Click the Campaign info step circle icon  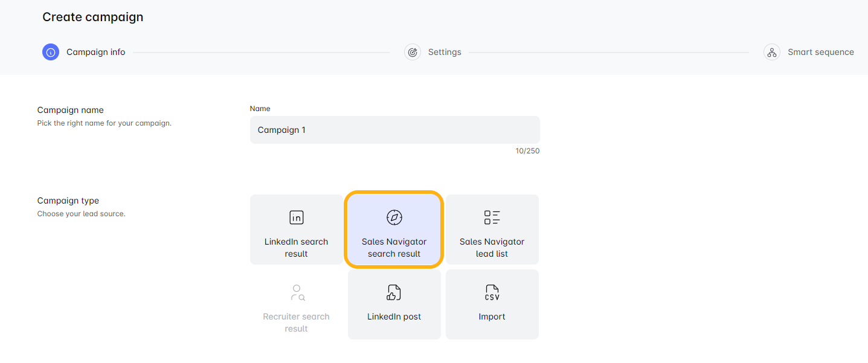coord(51,52)
